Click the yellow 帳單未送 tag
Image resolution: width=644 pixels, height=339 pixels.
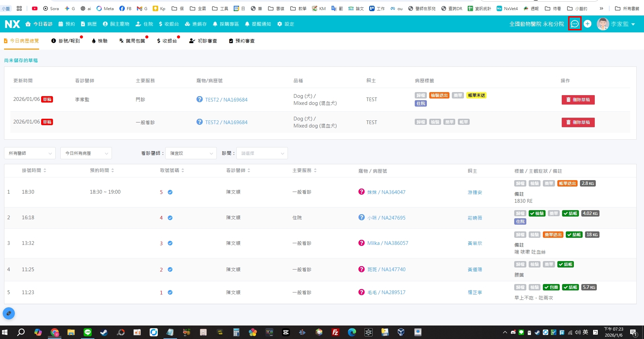point(476,95)
